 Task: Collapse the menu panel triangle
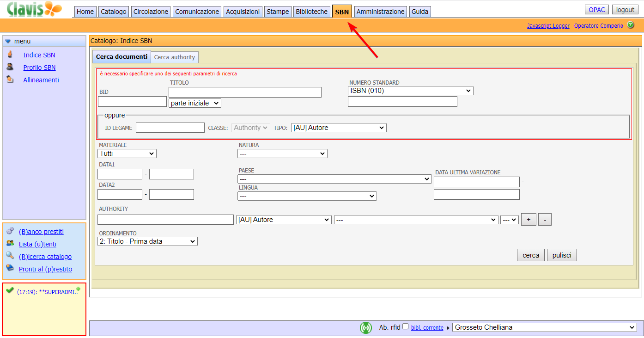(x=8, y=41)
